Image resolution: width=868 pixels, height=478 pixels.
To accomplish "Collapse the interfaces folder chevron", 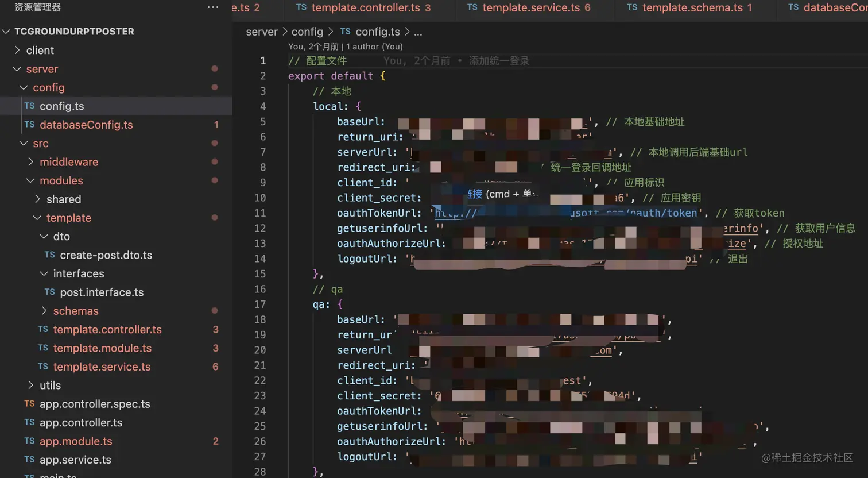I will (44, 273).
